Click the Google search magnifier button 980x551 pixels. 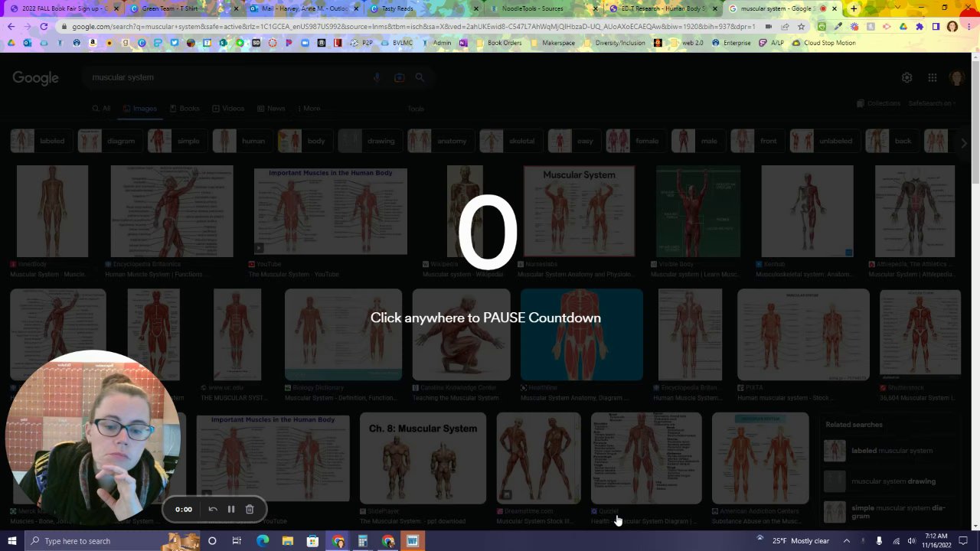tap(420, 77)
